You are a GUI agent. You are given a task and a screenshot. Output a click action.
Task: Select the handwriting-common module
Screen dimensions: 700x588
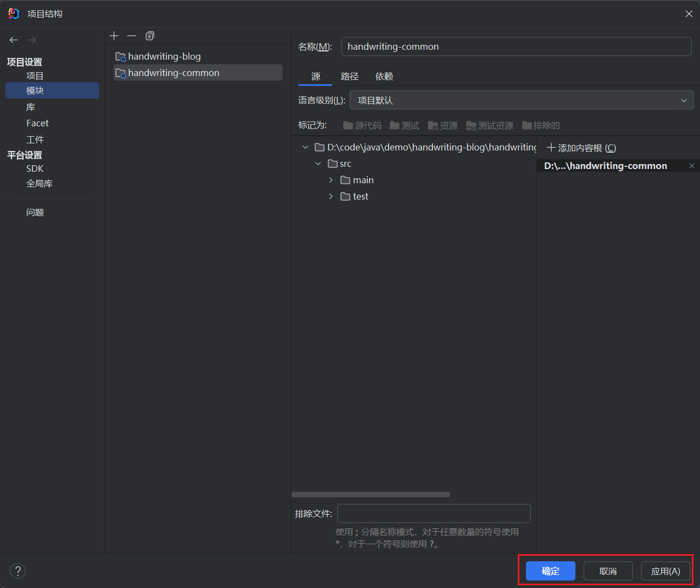click(x=198, y=73)
